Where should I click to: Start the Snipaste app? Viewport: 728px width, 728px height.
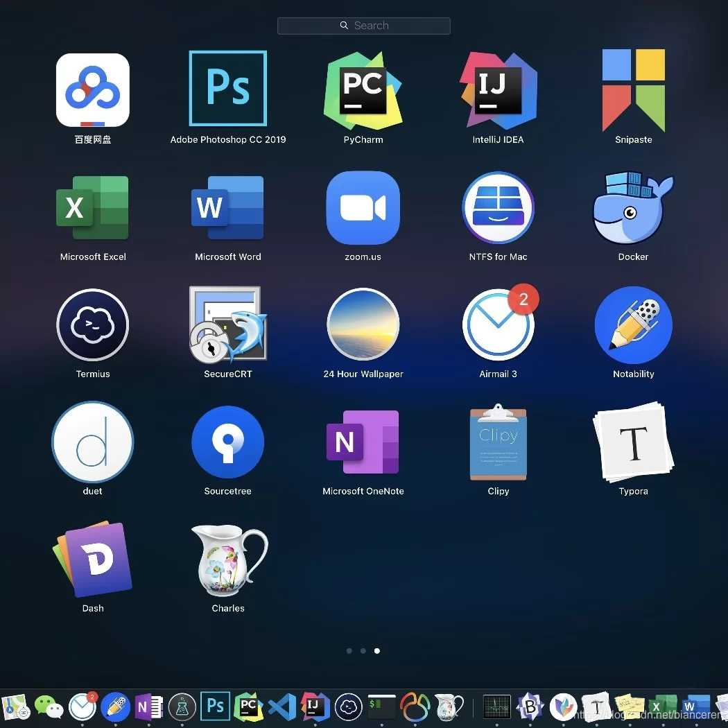(x=633, y=90)
